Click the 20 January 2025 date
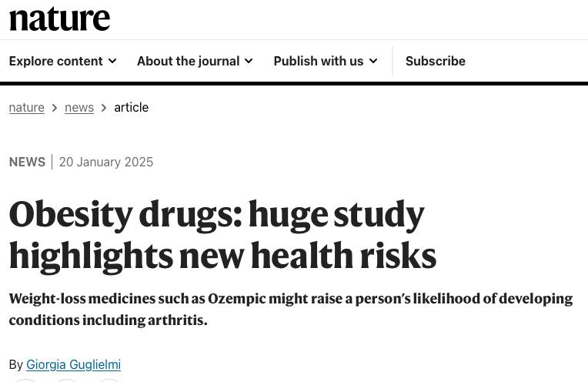 (x=106, y=162)
